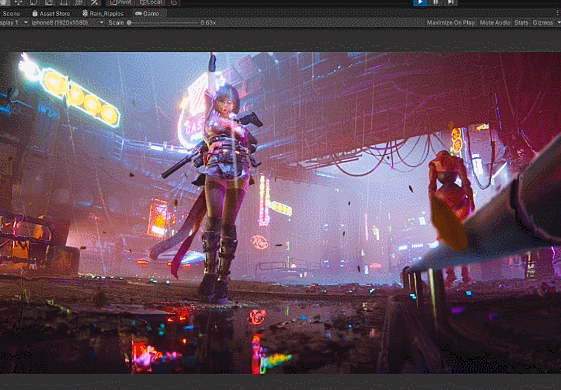Click the Scale slider handle
This screenshot has height=390, width=561.
(129, 23)
